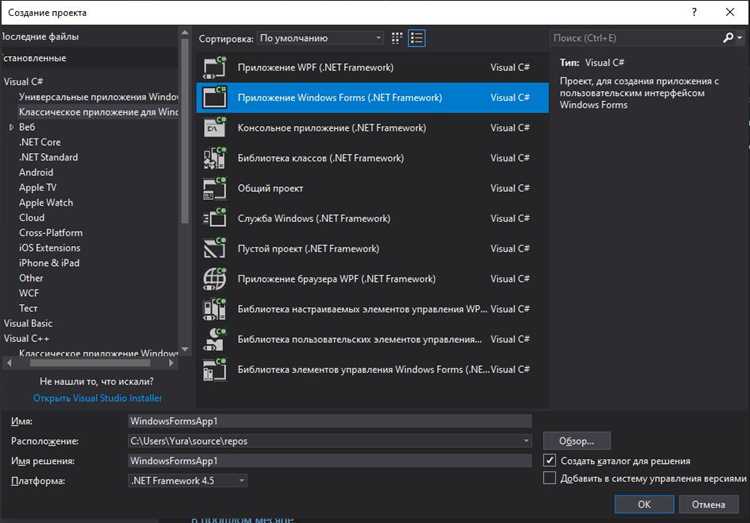750x523 pixels.
Task: Click the Windows Service template icon
Action: (x=214, y=218)
